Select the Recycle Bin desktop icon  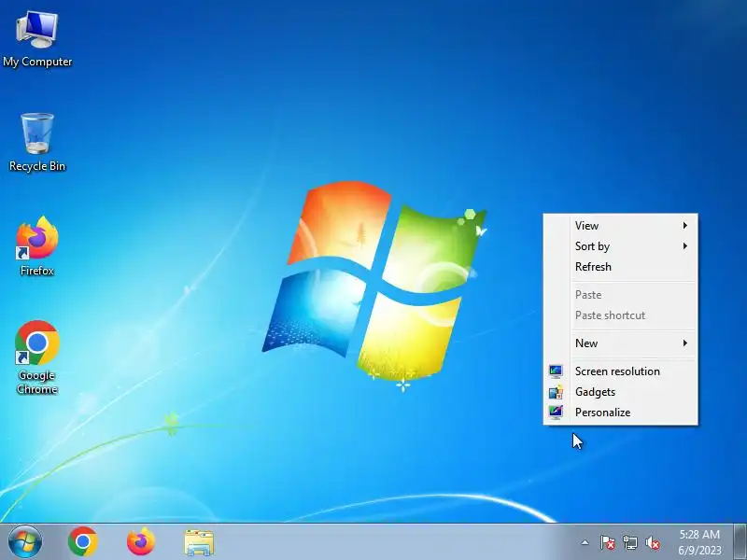[x=37, y=142]
